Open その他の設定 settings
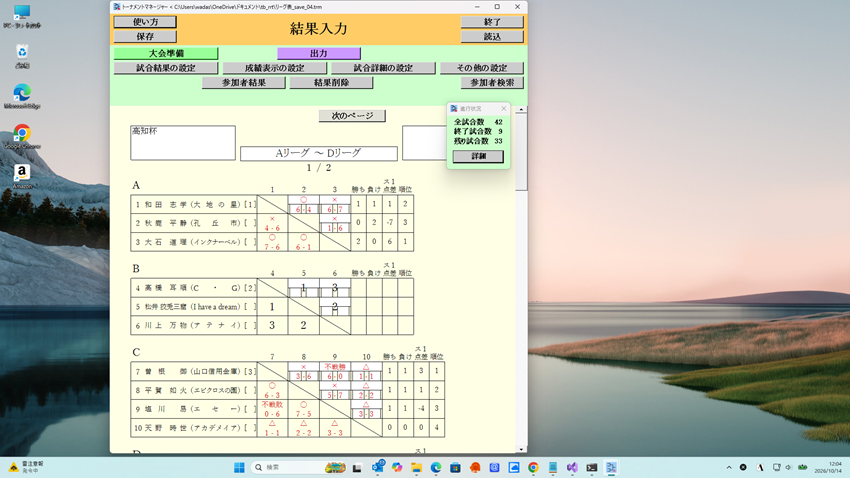The image size is (850, 478). tap(481, 68)
